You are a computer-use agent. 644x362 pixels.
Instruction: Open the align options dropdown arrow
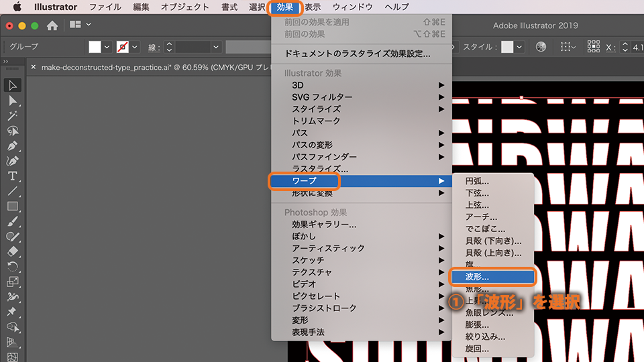click(574, 48)
